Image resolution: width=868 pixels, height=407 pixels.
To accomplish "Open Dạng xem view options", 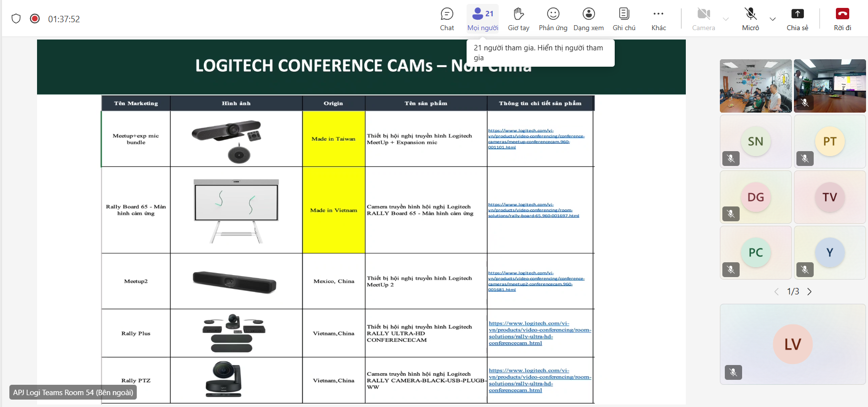I will pyautogui.click(x=588, y=19).
